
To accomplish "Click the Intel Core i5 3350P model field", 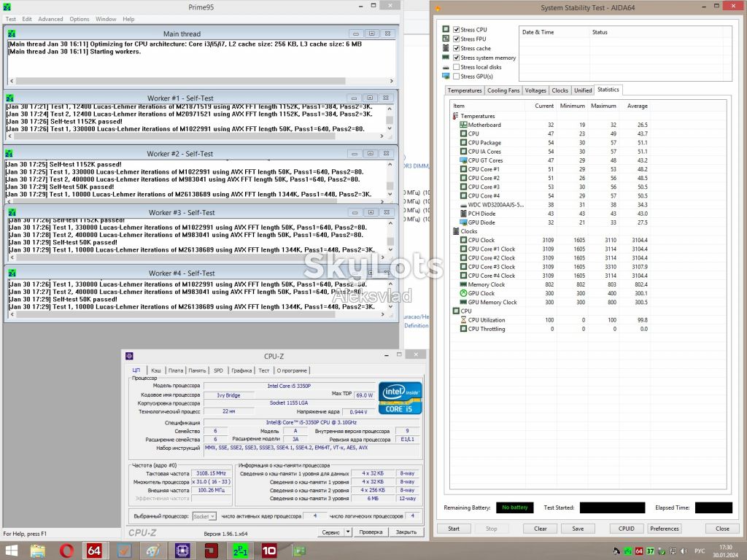I will point(289,386).
